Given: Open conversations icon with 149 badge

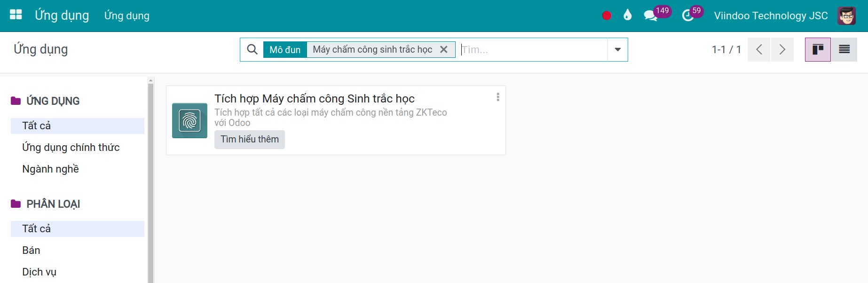Looking at the screenshot, I should [651, 16].
